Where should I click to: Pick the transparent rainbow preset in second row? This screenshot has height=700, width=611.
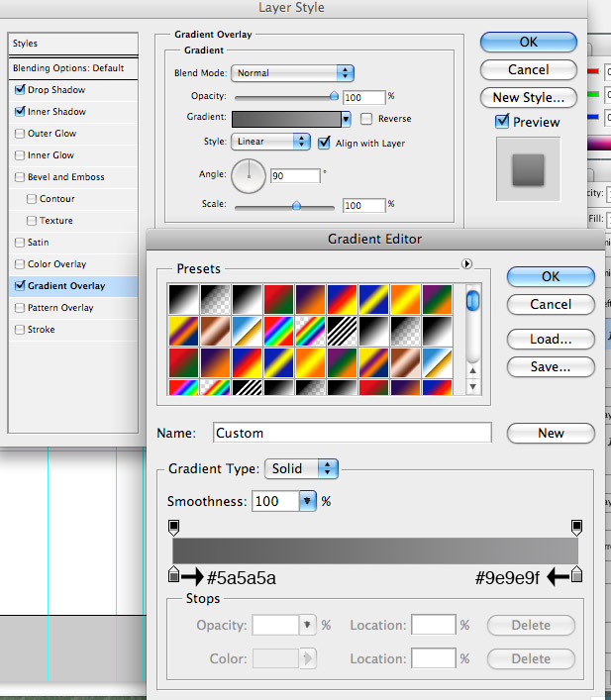(x=310, y=332)
